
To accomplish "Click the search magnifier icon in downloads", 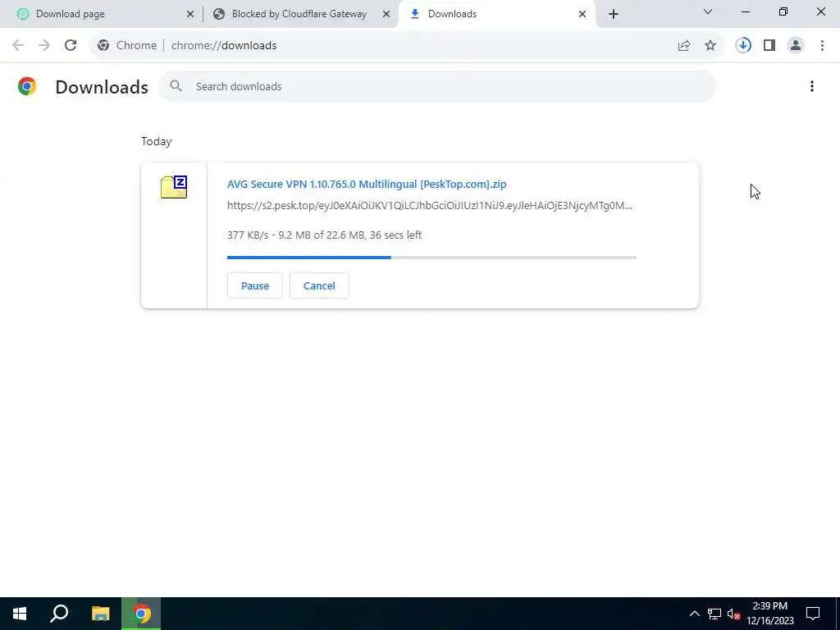I will pos(176,85).
